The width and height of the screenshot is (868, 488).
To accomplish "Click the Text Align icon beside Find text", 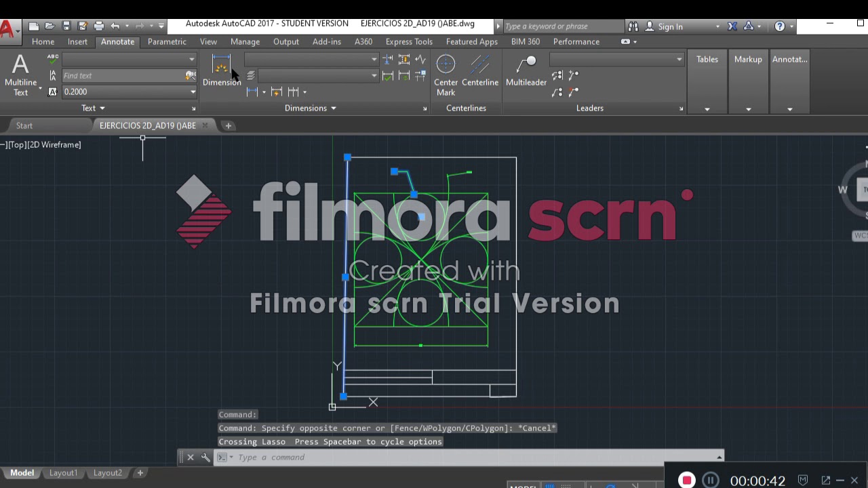I will pos(53,76).
